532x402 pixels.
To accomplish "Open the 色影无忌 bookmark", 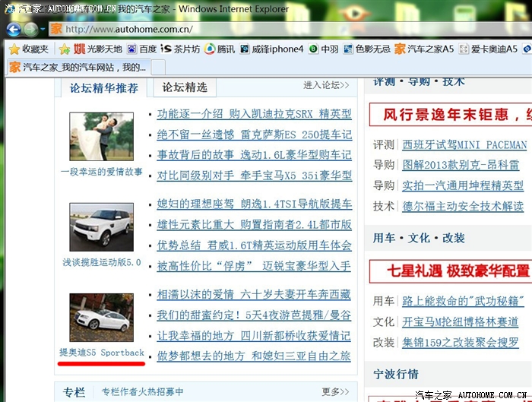I will tap(367, 49).
